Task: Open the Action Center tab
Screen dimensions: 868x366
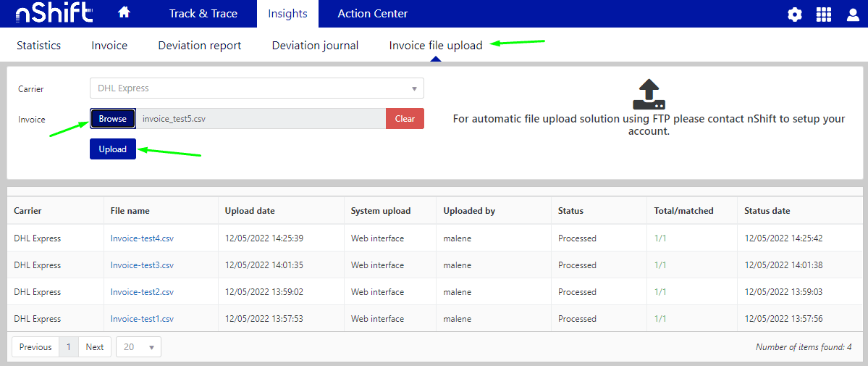Action: pos(372,14)
